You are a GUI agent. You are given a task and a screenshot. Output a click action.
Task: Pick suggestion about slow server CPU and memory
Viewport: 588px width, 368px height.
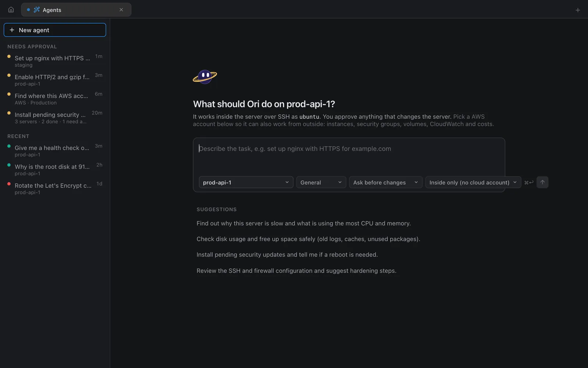click(x=304, y=223)
